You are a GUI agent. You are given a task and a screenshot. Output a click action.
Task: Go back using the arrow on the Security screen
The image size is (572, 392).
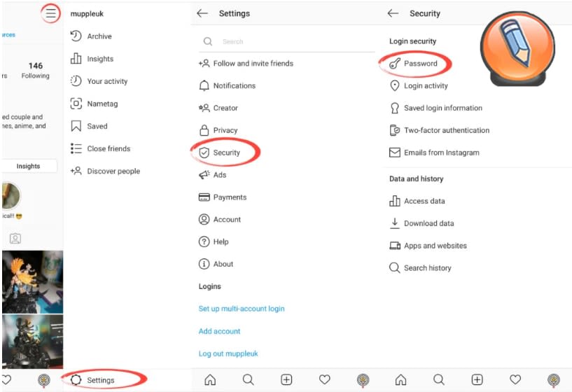click(393, 13)
